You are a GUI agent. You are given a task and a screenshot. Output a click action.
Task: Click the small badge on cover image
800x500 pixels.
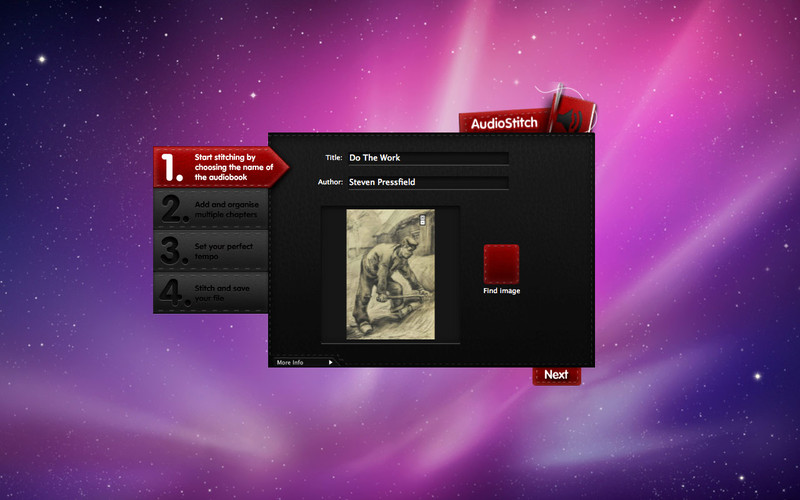(x=423, y=220)
